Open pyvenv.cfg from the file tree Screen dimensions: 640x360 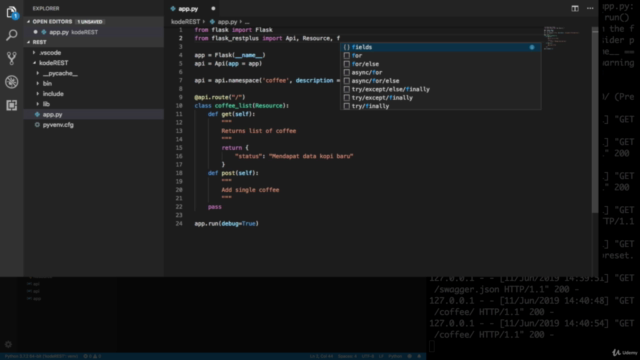coord(94,125)
